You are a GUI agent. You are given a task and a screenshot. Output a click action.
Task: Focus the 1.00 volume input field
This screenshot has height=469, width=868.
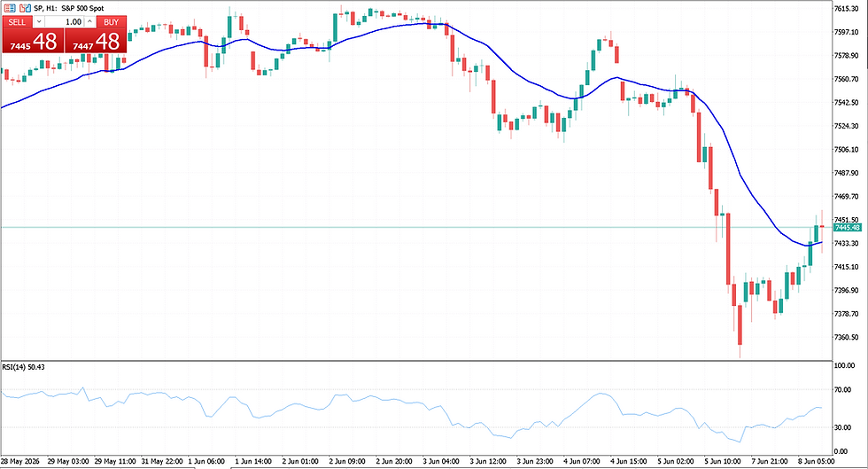tap(64, 21)
